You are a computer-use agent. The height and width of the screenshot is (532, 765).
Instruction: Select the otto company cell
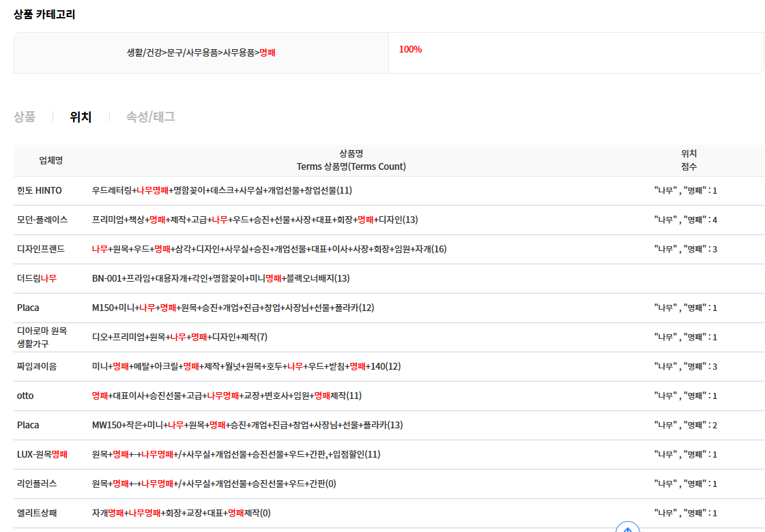point(25,396)
